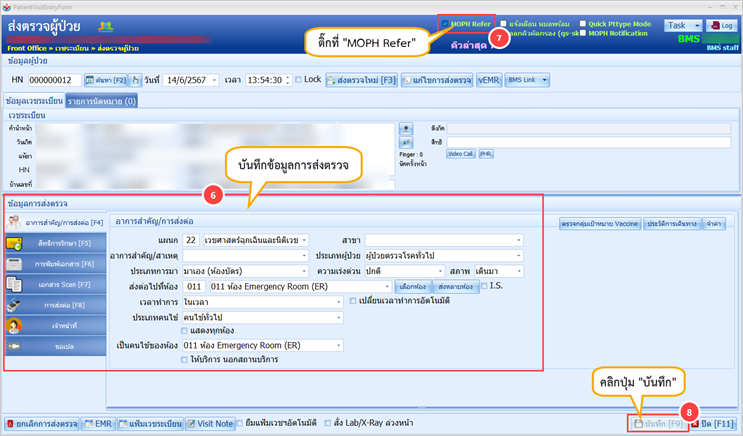The height and width of the screenshot is (436, 743).
Task: Click the disability wheelchair icon next to search
Action: (x=136, y=80)
